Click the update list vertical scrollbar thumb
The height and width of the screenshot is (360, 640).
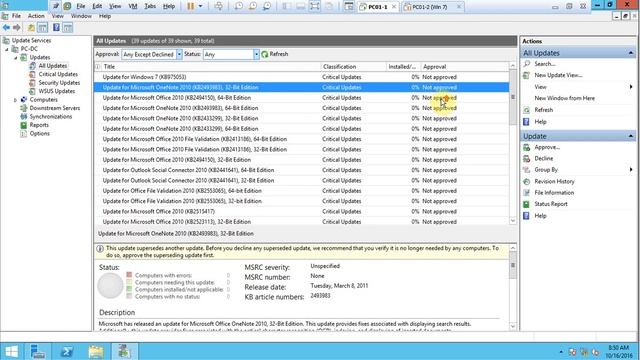click(x=513, y=98)
